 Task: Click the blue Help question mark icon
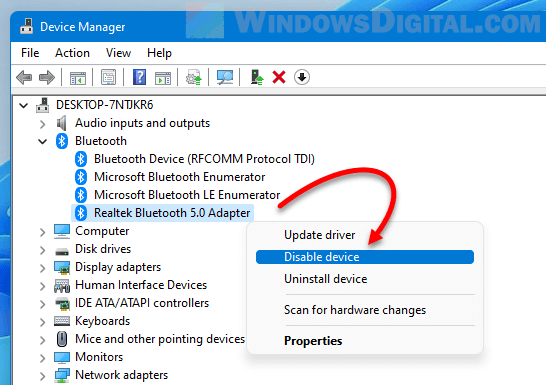(140, 77)
